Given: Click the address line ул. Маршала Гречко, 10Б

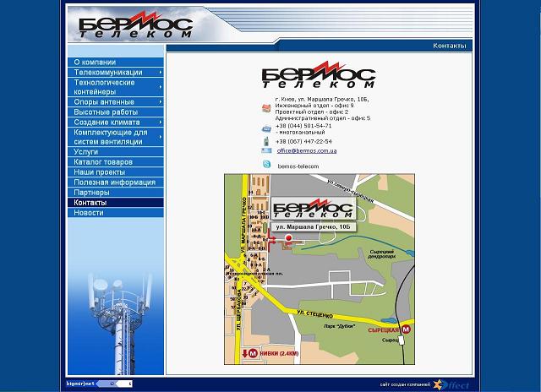Looking at the screenshot, I should point(322,100).
